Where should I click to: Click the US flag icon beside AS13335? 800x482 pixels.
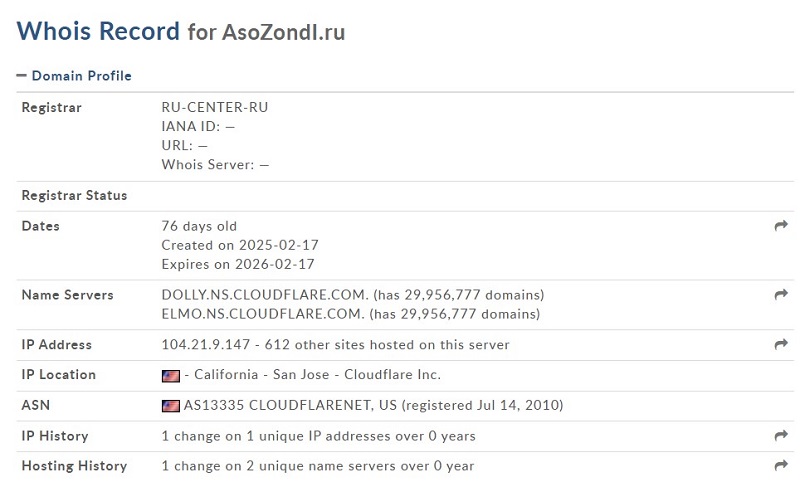(x=170, y=406)
